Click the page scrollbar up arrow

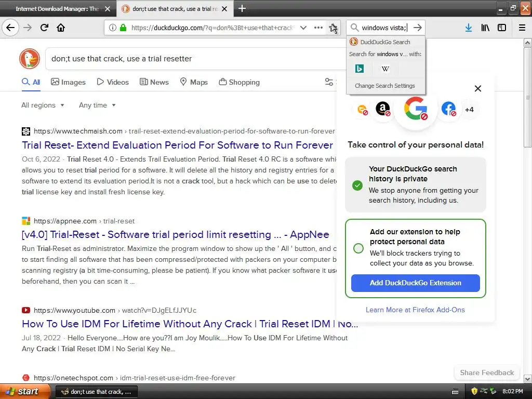coord(528,43)
